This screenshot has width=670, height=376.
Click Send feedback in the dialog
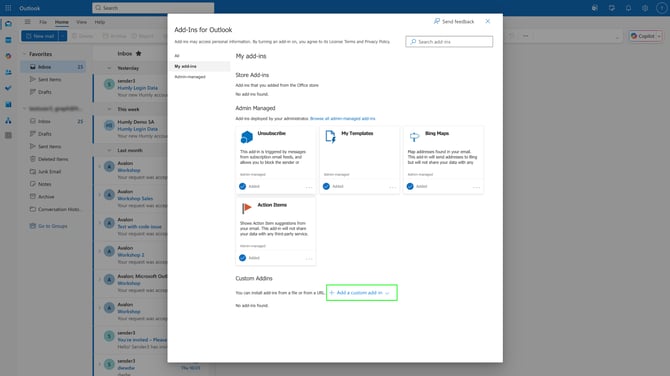point(454,21)
